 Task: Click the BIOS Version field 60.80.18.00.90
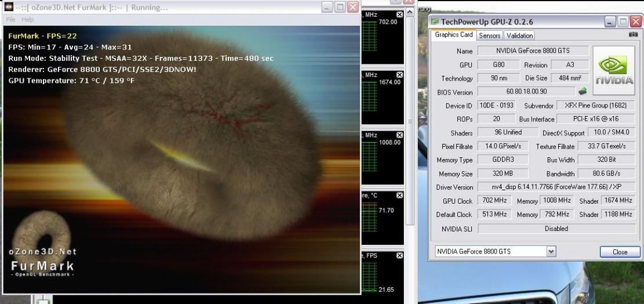click(x=526, y=92)
